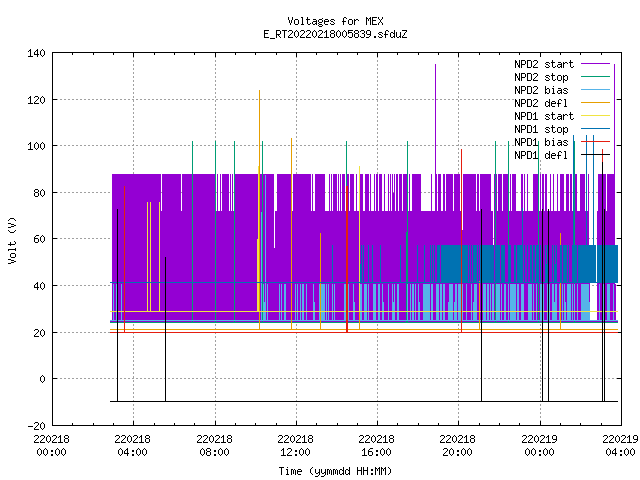The width and height of the screenshot is (640, 480).
Task: Click the black NPD1 defl legend line
Action: 595,155
